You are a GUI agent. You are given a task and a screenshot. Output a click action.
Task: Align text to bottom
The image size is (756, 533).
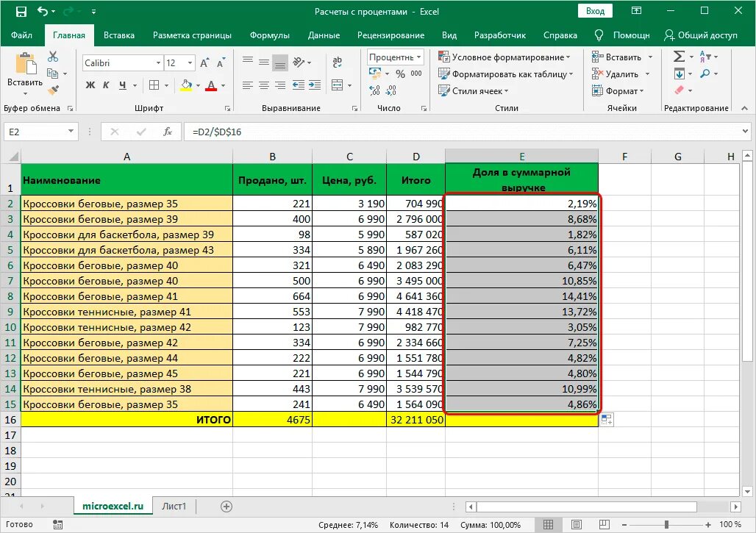pos(280,63)
